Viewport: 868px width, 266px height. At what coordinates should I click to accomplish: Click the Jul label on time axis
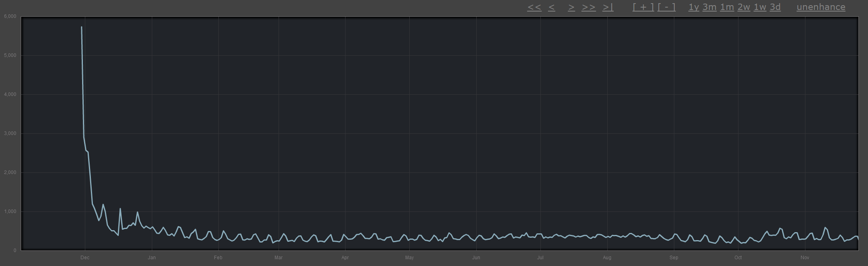[540, 258]
